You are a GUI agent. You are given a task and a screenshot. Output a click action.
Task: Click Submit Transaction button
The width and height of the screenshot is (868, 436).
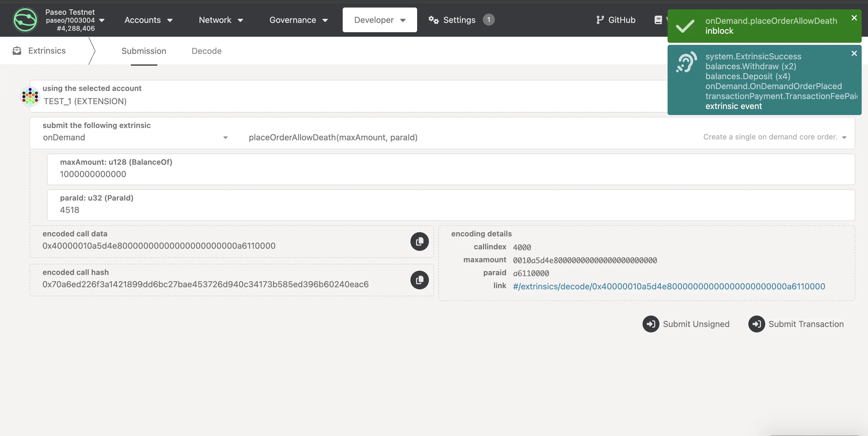coord(796,324)
